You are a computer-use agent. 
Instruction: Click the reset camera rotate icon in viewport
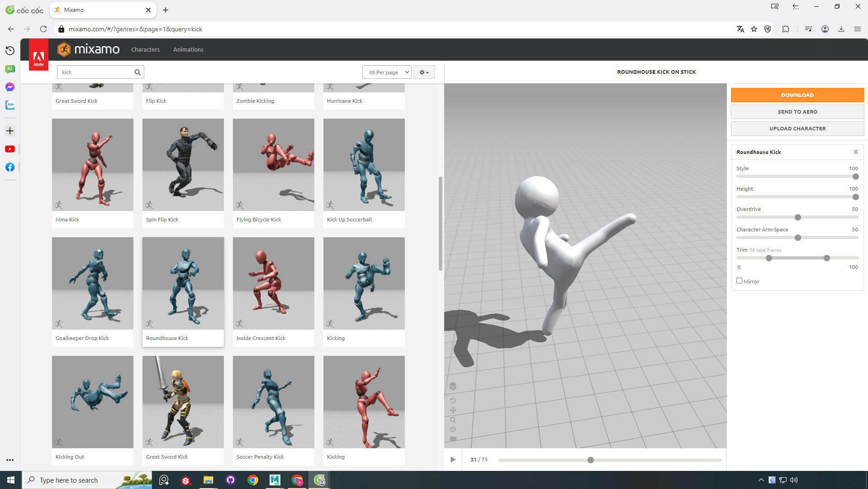453,401
